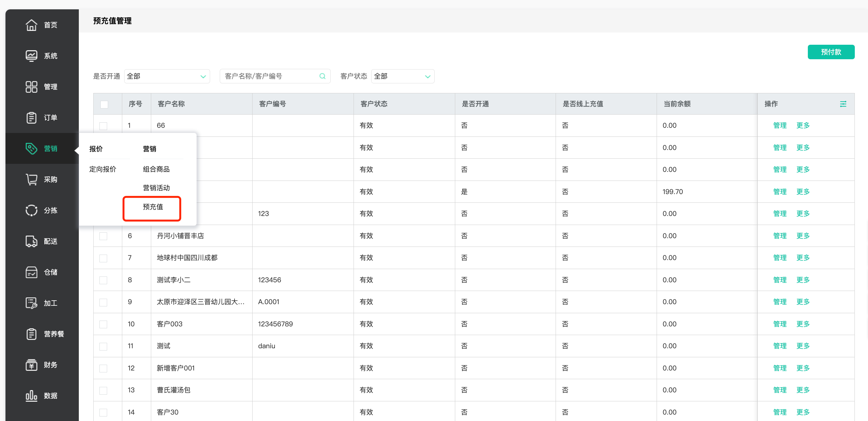Open the 首页 home icon in sidebar

[x=31, y=25]
